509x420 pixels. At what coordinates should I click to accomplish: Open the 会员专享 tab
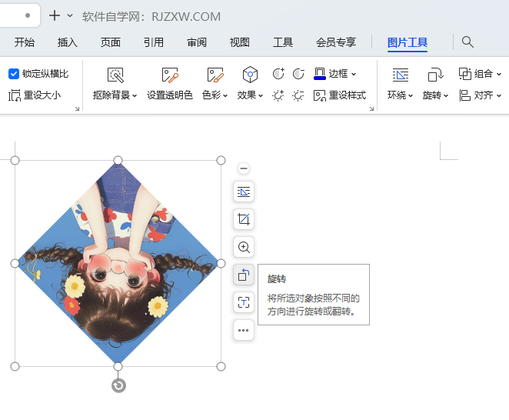pyautogui.click(x=336, y=42)
